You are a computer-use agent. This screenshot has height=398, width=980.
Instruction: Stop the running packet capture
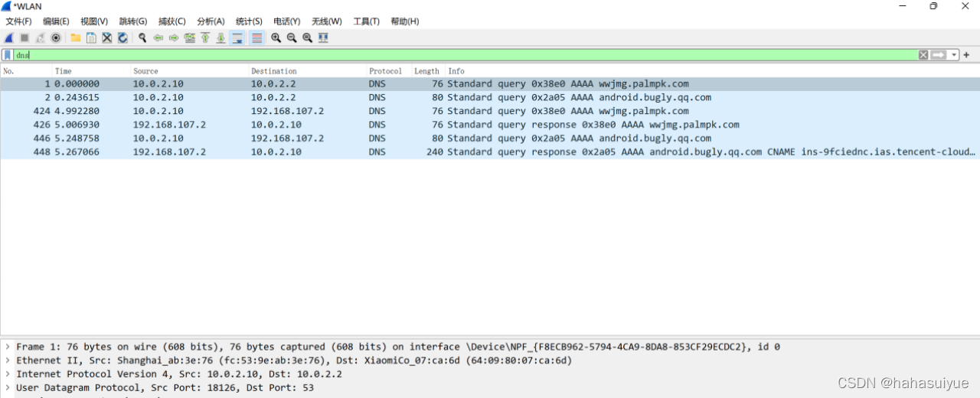pyautogui.click(x=24, y=38)
